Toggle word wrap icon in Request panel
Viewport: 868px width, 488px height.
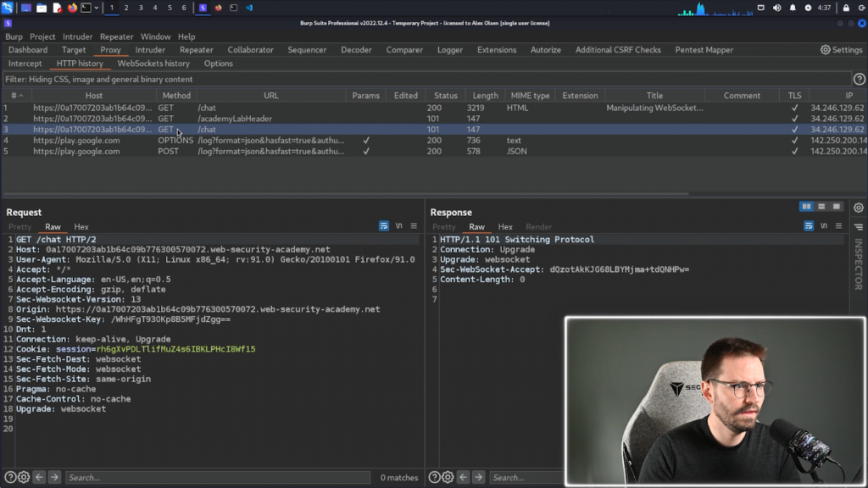pyautogui.click(x=384, y=226)
